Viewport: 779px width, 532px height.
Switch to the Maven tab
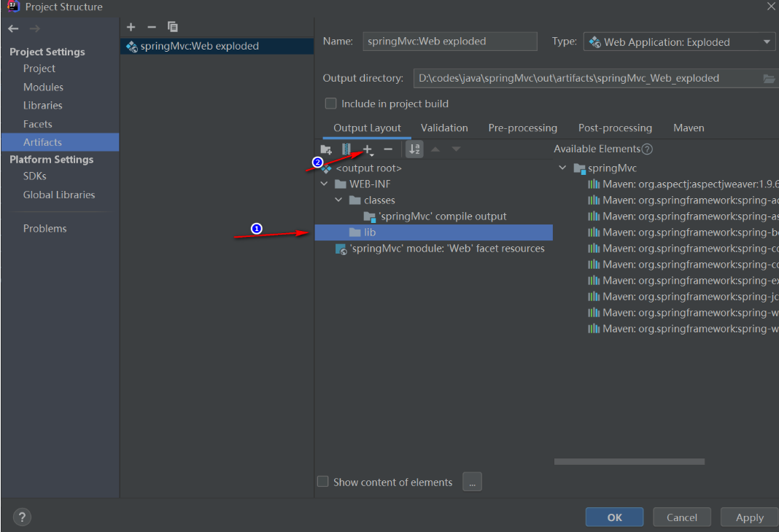689,128
